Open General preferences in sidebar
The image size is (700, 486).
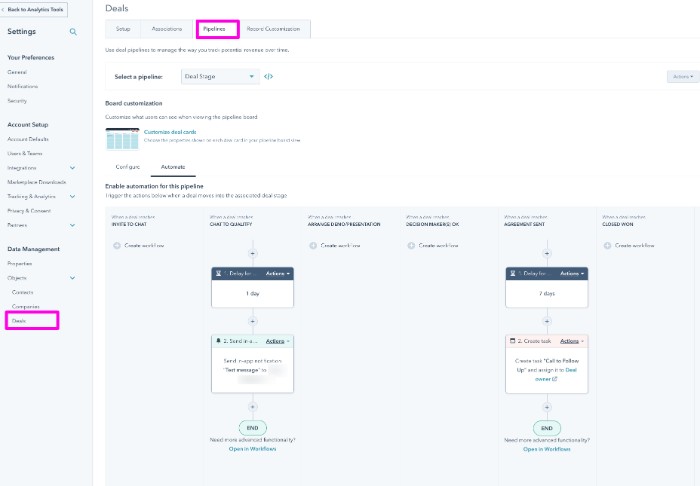point(17,72)
